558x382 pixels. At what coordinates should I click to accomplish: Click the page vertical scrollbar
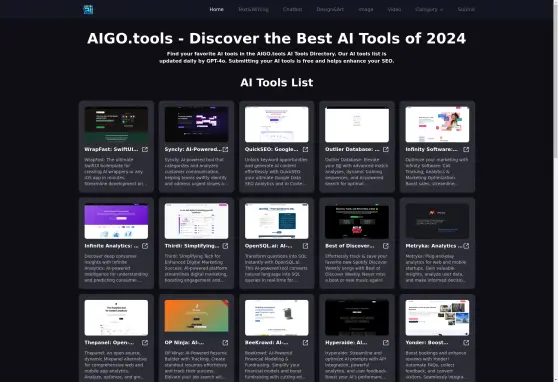coord(555,191)
